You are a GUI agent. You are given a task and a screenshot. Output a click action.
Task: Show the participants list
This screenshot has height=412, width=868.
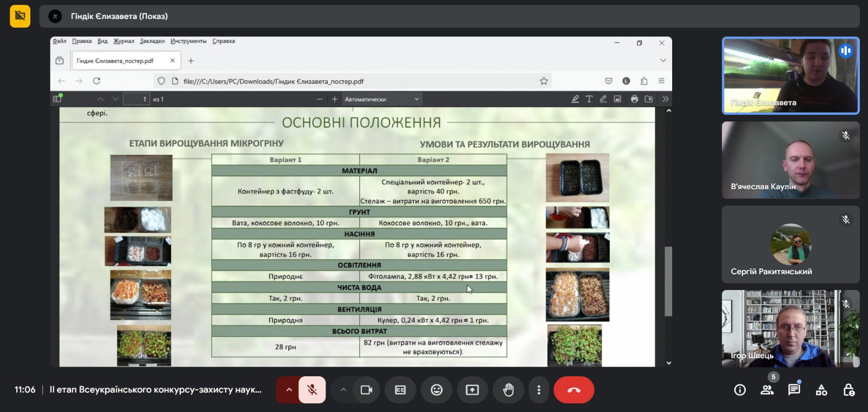(767, 389)
